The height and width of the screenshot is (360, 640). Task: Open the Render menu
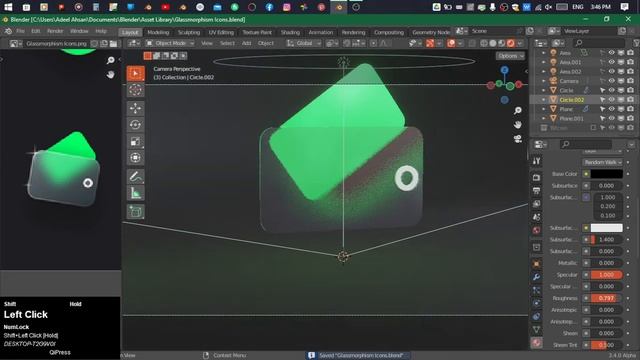coord(55,31)
